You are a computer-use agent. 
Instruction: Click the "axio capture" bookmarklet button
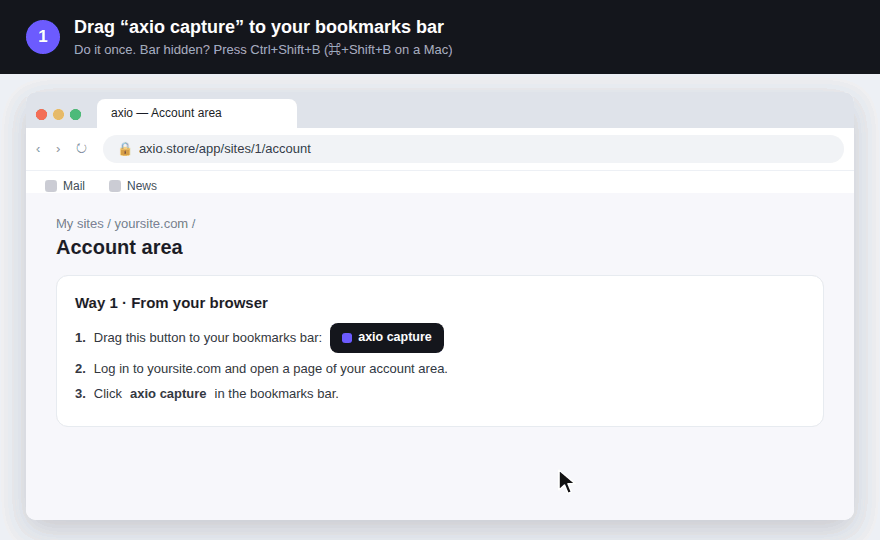click(387, 338)
